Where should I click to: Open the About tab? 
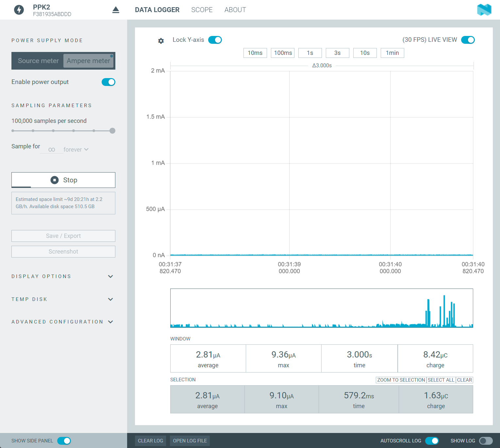click(235, 10)
